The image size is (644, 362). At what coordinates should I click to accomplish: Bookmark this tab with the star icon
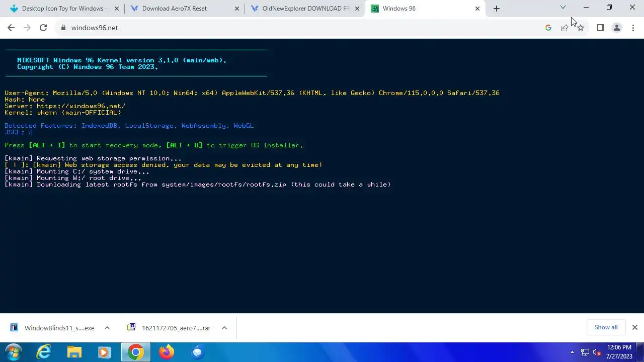[581, 28]
